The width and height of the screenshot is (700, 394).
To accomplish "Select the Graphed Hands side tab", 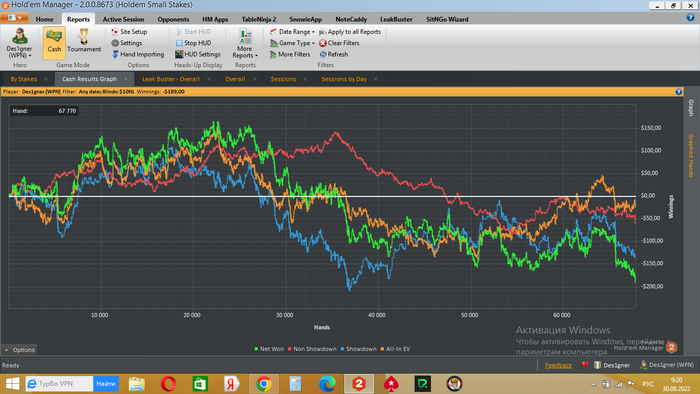I will coord(691,155).
